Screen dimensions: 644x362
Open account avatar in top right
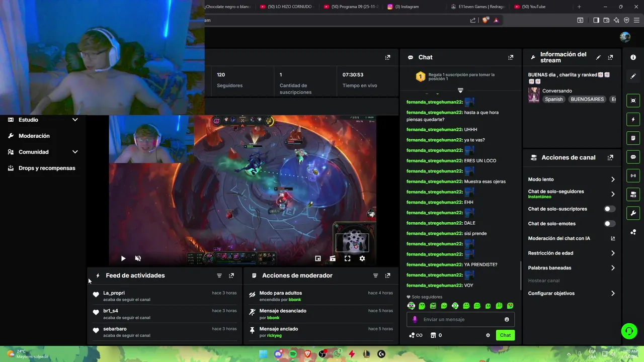625,37
